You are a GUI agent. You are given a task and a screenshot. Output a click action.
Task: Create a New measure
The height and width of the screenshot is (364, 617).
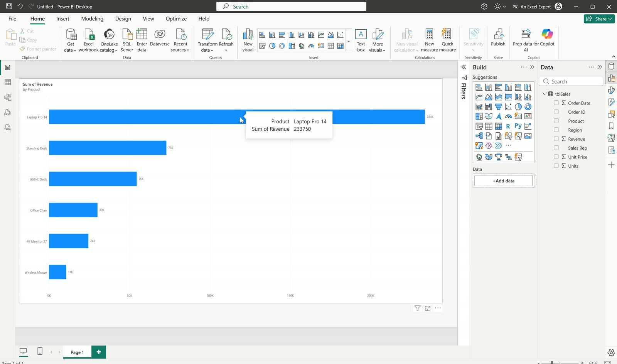[429, 40]
